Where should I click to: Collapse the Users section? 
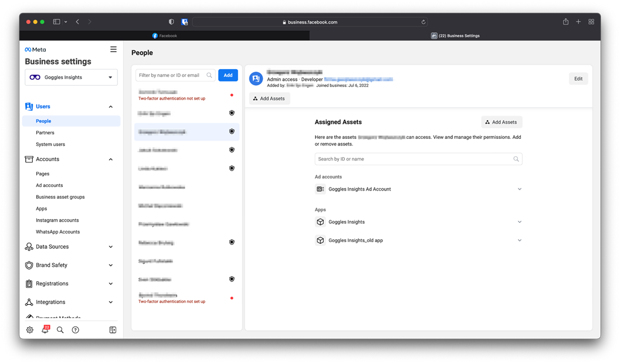pos(110,107)
